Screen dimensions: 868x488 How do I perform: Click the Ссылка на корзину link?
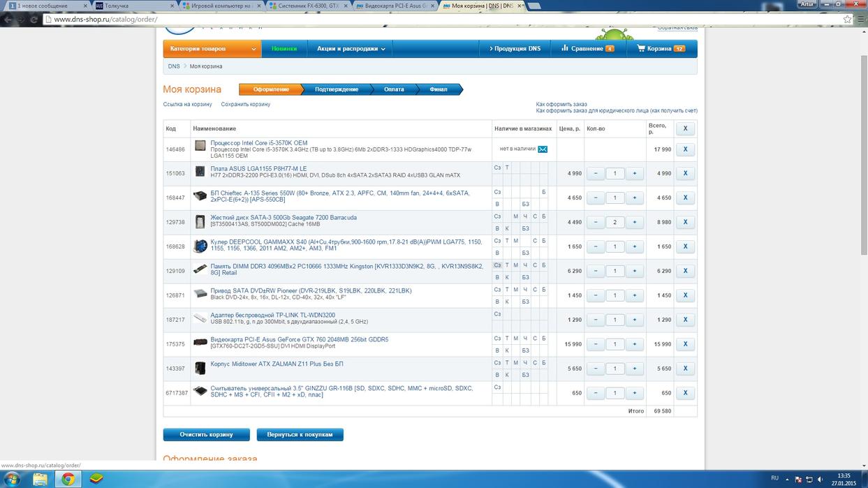[x=187, y=104]
